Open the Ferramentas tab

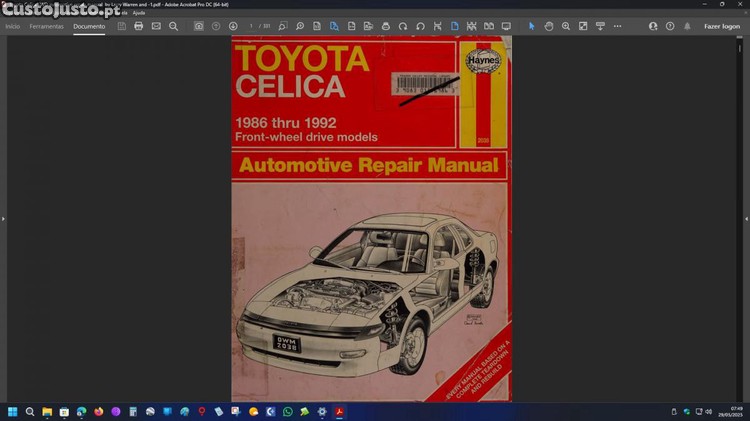46,26
